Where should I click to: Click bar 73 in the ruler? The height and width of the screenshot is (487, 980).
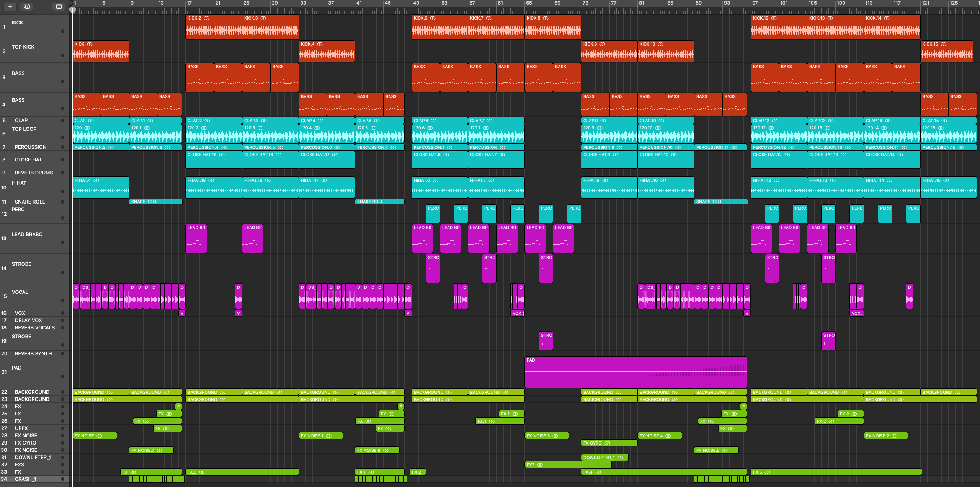point(585,3)
